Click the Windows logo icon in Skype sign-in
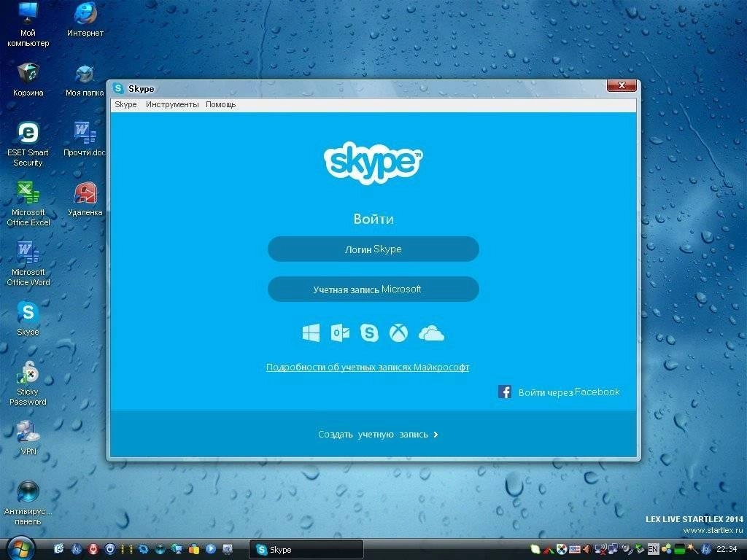 pos(311,332)
